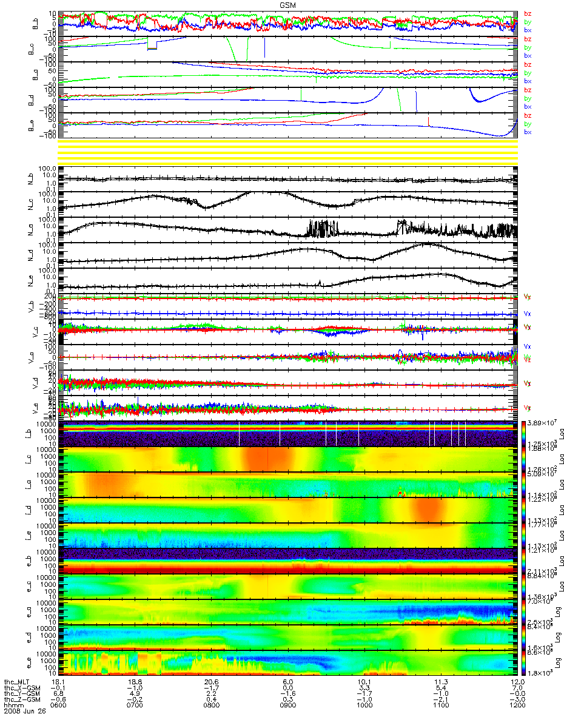
Task: Click the 0800 time tick label
Action: (212, 706)
